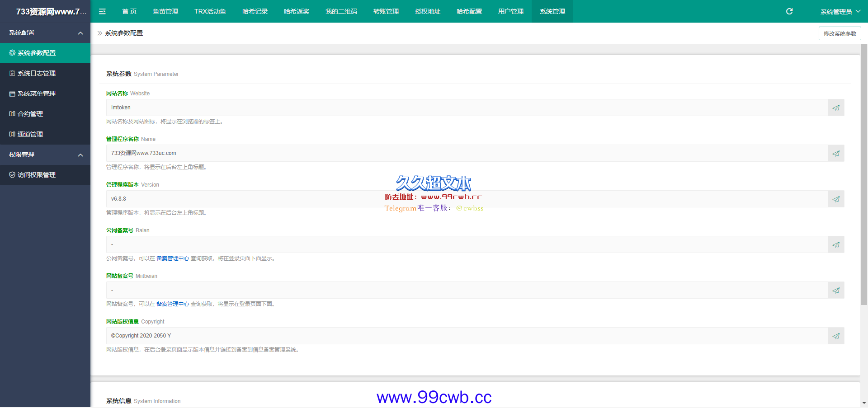Click log icon of 系统日志管理
Screen dimensions: 868x408
pos(12,73)
